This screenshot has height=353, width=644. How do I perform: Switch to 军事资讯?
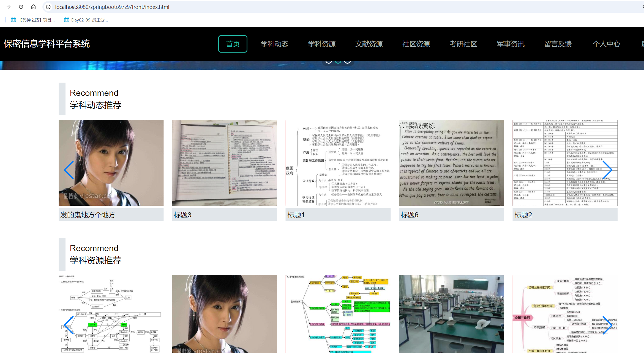[x=510, y=44]
